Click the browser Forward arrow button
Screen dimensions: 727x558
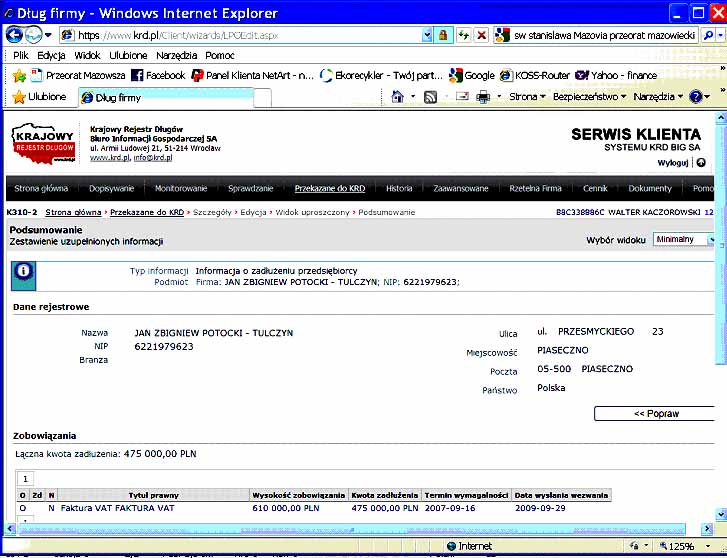(x=33, y=35)
